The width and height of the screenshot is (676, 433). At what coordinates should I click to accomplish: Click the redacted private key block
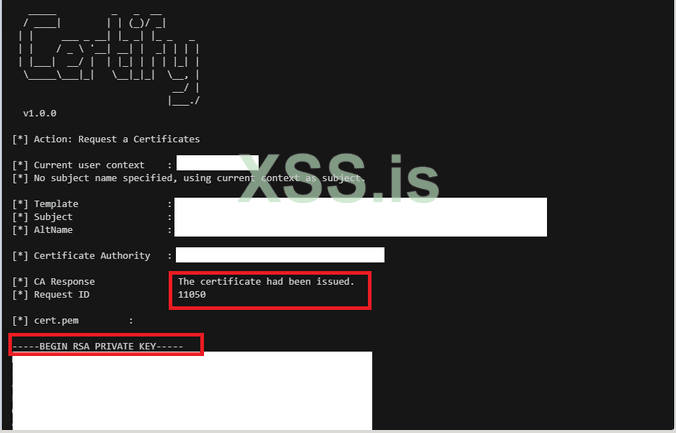click(192, 391)
